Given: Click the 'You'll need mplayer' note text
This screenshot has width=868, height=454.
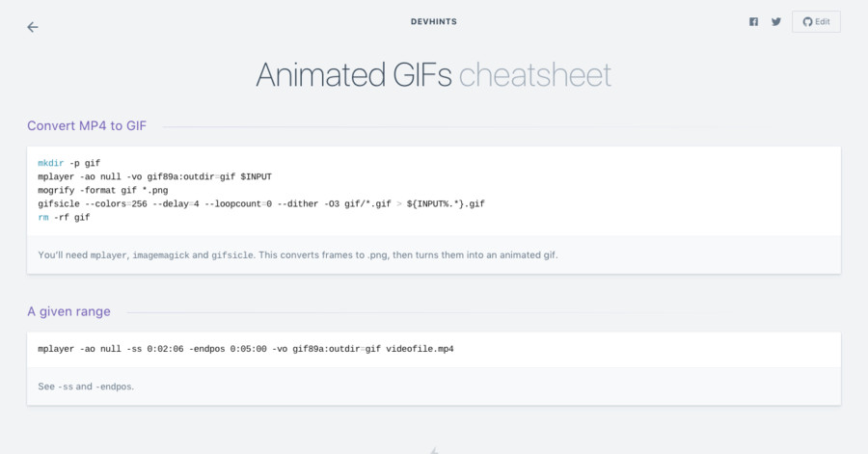Looking at the screenshot, I should 298,254.
